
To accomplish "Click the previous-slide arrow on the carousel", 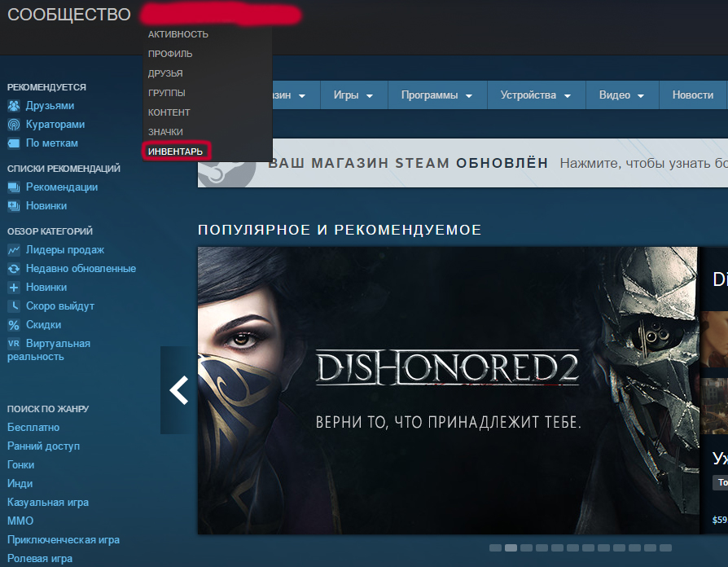I will coord(179,390).
